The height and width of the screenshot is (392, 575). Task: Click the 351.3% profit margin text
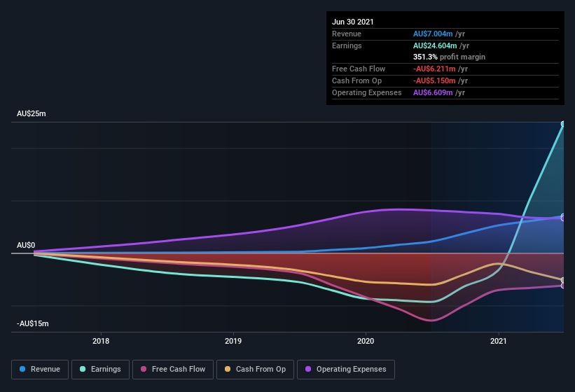pyautogui.click(x=449, y=57)
